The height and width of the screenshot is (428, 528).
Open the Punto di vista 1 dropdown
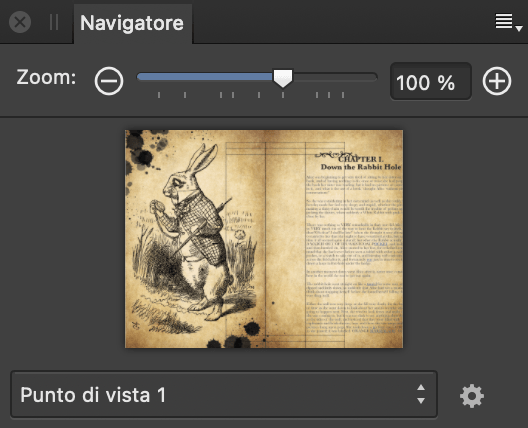224,394
